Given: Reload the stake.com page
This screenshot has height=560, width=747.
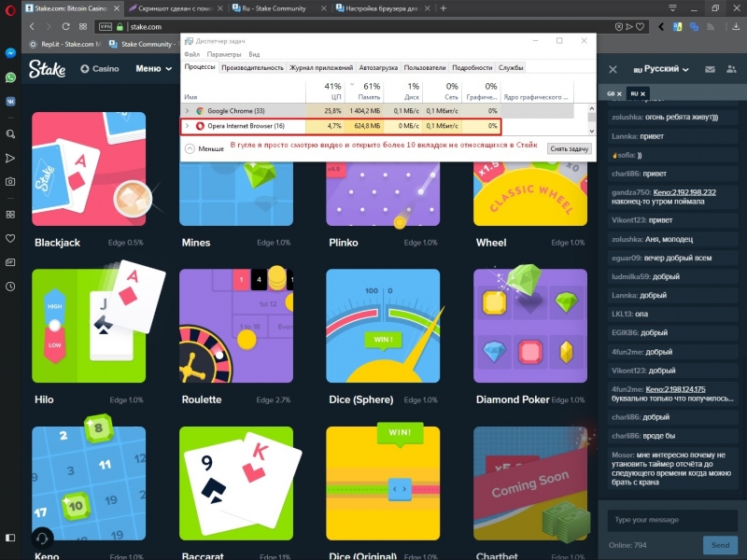Looking at the screenshot, I should tap(65, 27).
